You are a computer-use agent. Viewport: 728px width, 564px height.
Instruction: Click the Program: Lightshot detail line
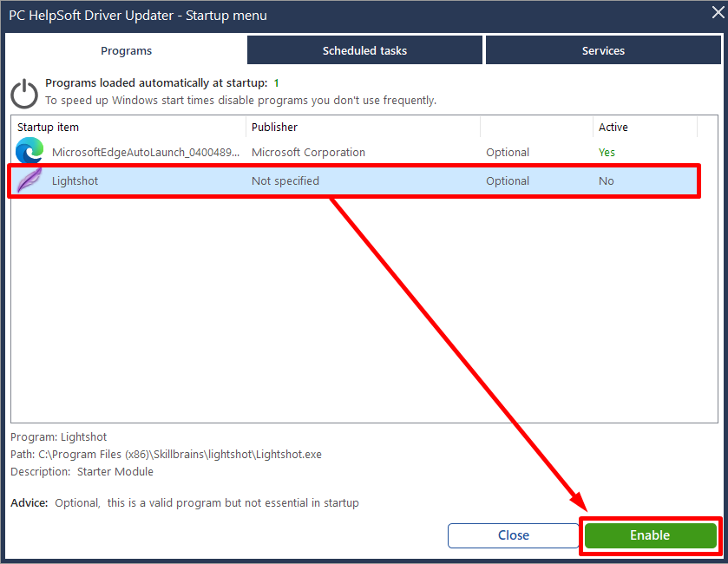pos(58,436)
